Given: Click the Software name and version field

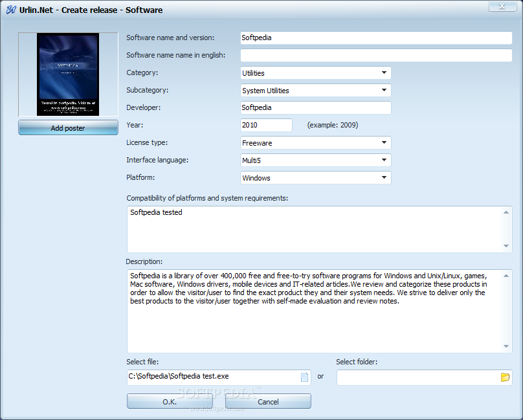Looking at the screenshot, I should coord(376,38).
